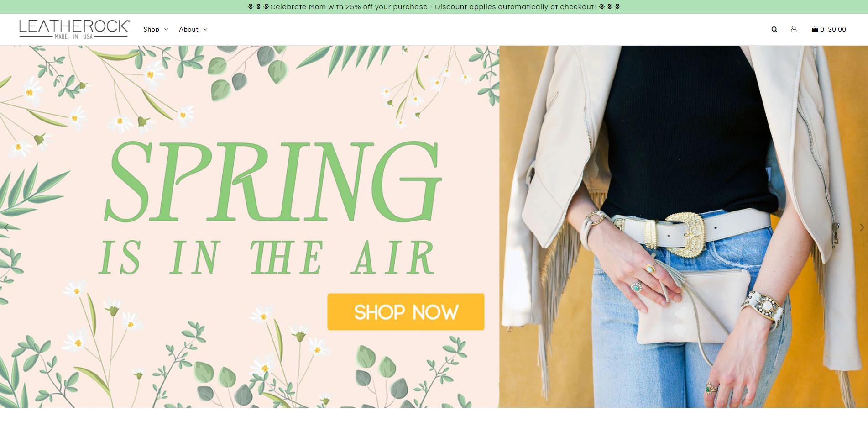Click the tulip icons after checkout text

point(610,7)
